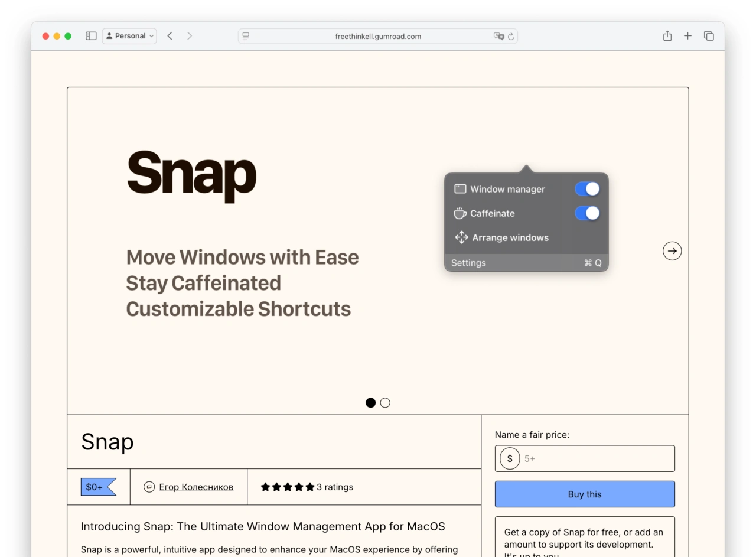Toggle the Window manager switch
This screenshot has width=756, height=557.
click(x=587, y=189)
